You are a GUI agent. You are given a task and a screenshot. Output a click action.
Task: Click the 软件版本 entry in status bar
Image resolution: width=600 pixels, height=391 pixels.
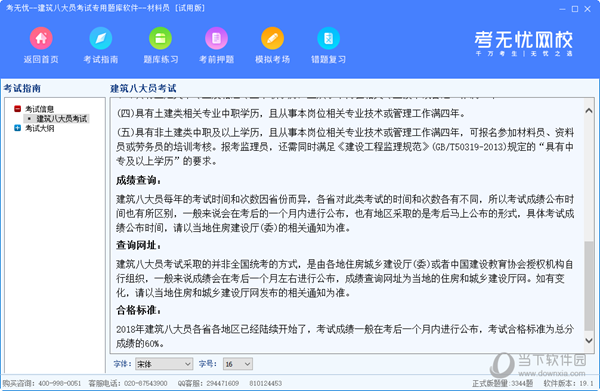click(x=568, y=383)
